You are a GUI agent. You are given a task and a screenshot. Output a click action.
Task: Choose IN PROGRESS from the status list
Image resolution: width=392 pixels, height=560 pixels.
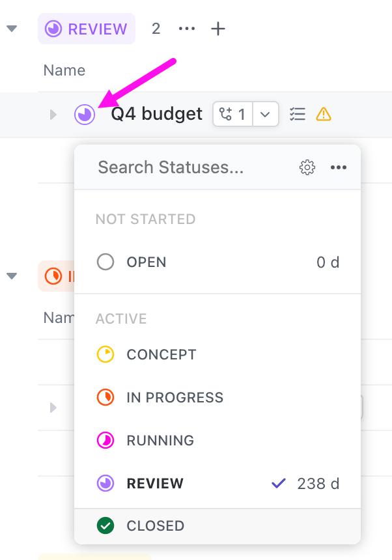[x=175, y=398]
